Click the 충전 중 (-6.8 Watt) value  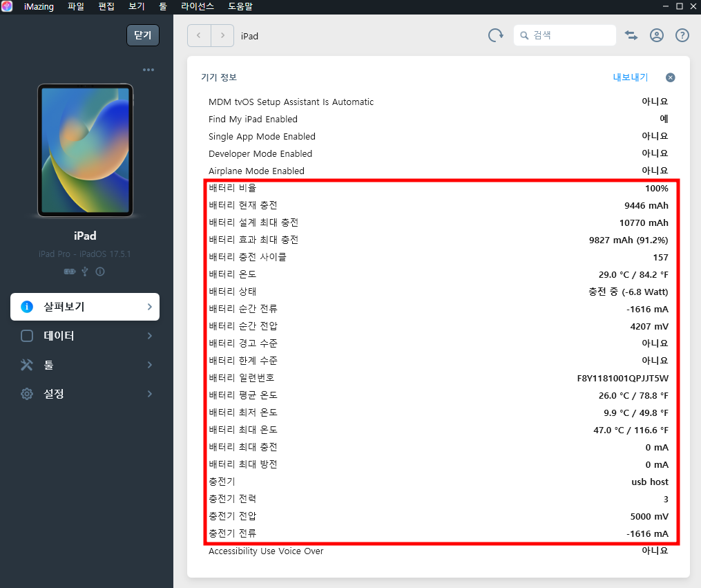coord(628,292)
